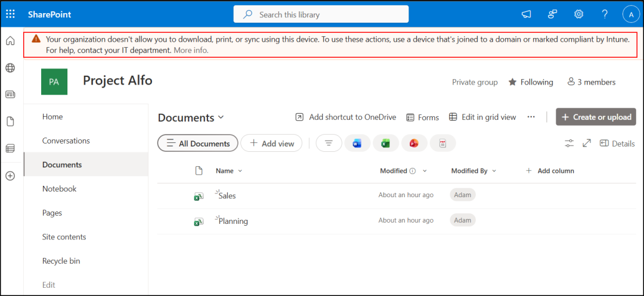644x296 pixels.
Task: Open the News icon in left rail
Action: 10,95
